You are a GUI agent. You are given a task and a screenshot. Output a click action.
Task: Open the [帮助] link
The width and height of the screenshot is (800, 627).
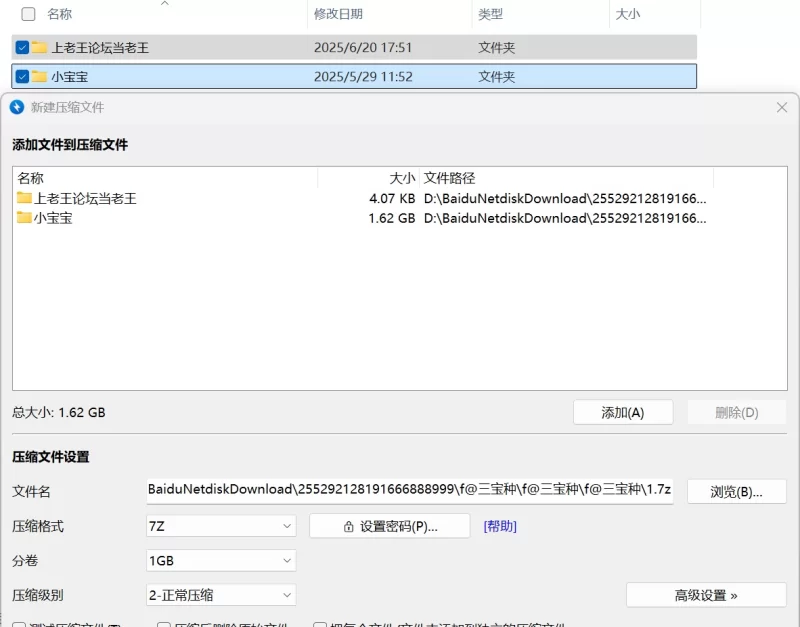pyautogui.click(x=500, y=526)
